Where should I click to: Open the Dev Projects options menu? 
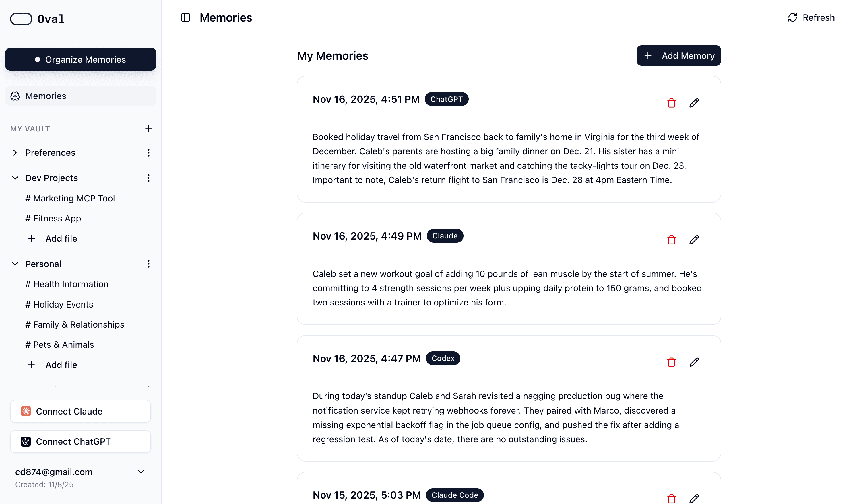(x=148, y=178)
